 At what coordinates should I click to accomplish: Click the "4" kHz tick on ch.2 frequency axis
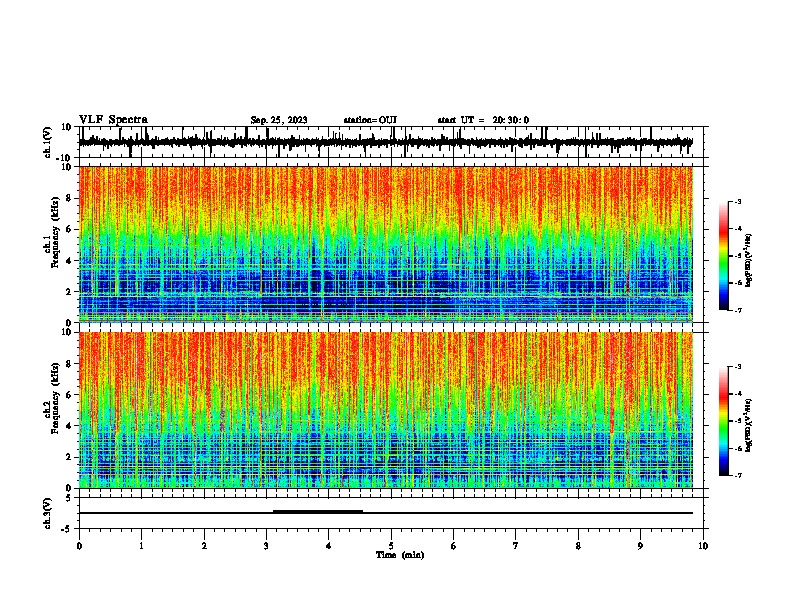coord(70,426)
